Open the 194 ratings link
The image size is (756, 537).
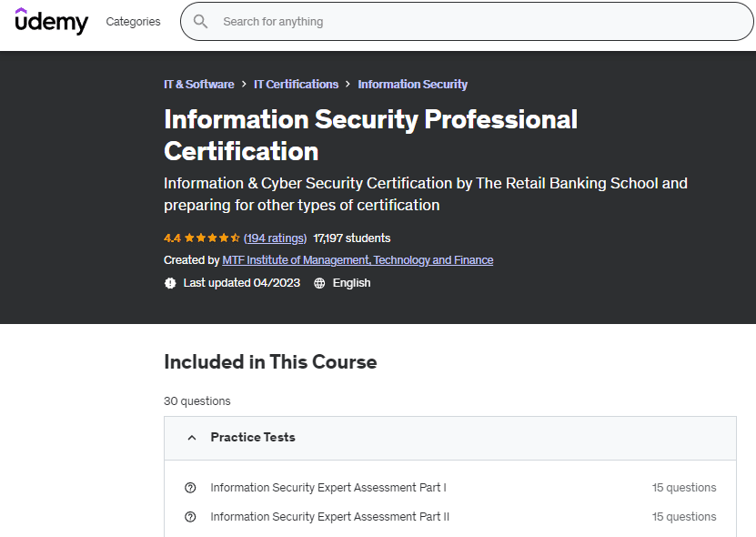click(x=275, y=238)
